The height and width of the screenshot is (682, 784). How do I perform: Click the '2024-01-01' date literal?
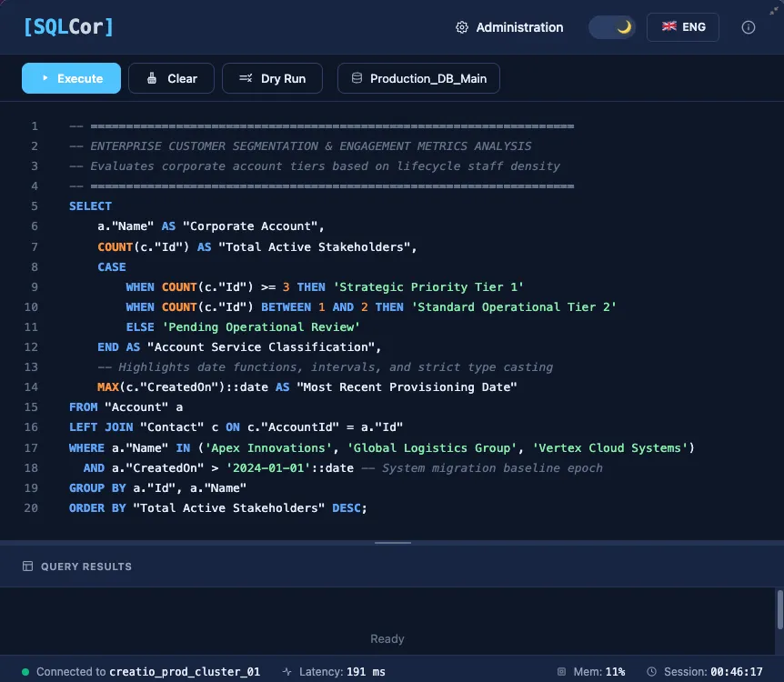coord(268,468)
